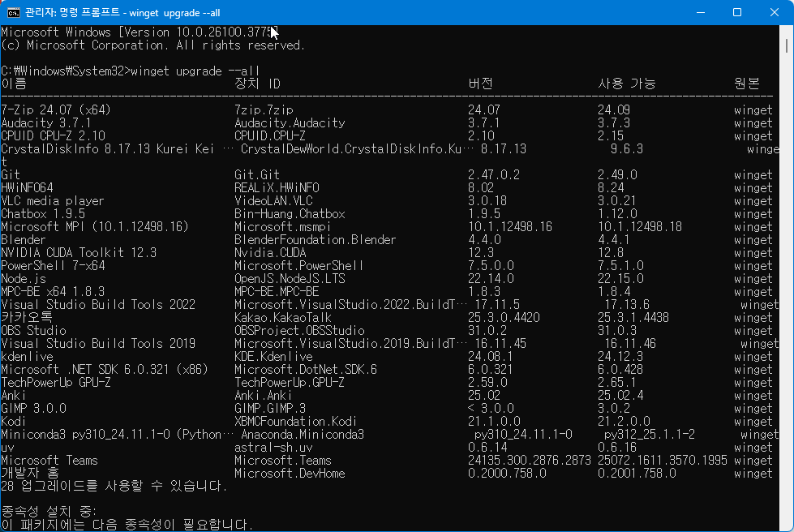The image size is (794, 532).
Task: Click 'OpenJS.NodeJS.LTS' package ID
Action: tap(290, 279)
